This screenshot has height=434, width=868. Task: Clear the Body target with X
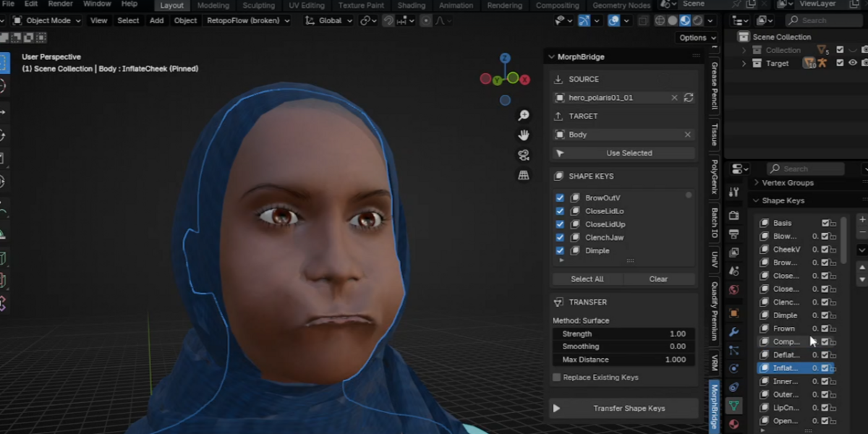point(688,135)
